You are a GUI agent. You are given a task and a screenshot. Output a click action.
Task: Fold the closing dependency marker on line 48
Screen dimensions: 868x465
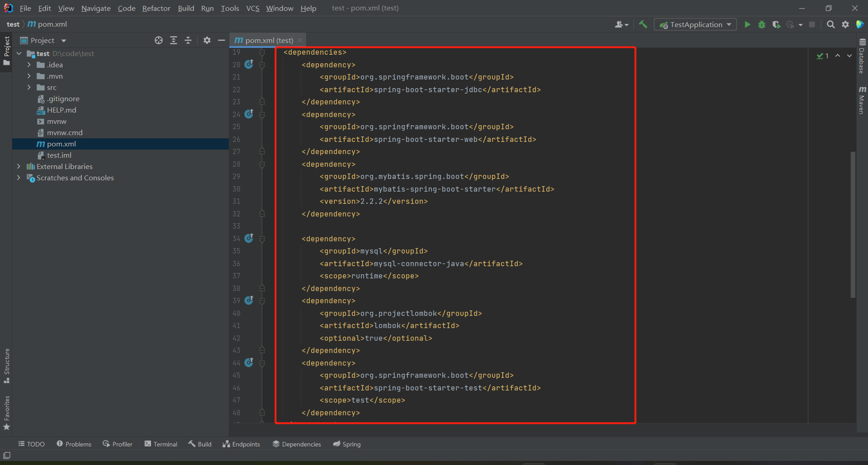click(262, 413)
